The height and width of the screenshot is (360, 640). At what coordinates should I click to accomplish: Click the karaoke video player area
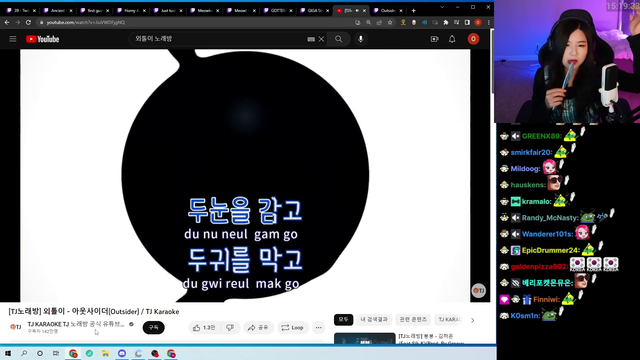pyautogui.click(x=245, y=176)
